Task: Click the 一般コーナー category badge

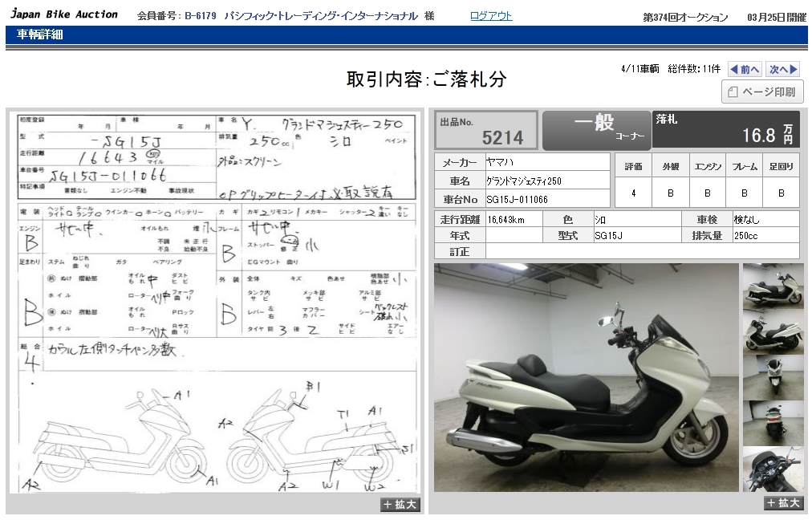Action: point(596,130)
